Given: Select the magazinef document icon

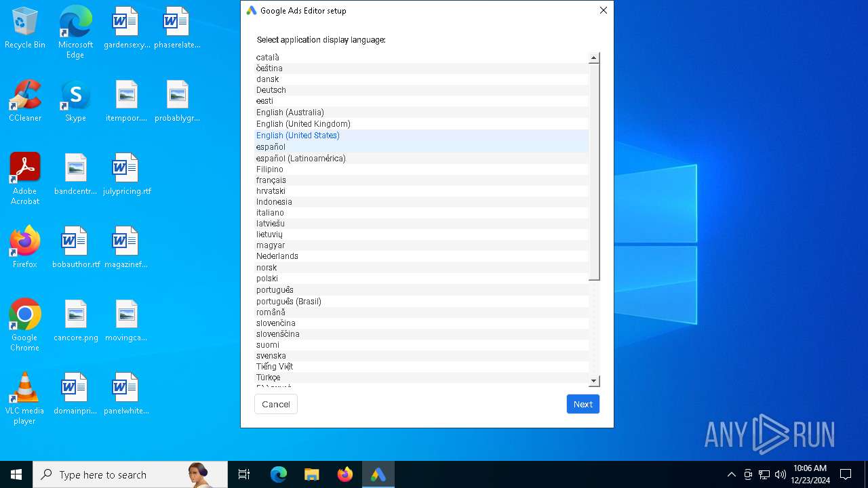Looking at the screenshot, I should point(126,248).
